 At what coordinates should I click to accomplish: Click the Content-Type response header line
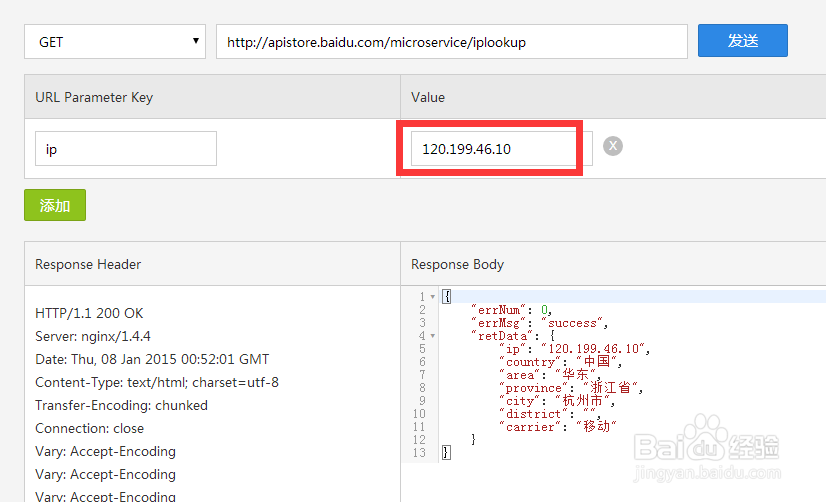157,382
